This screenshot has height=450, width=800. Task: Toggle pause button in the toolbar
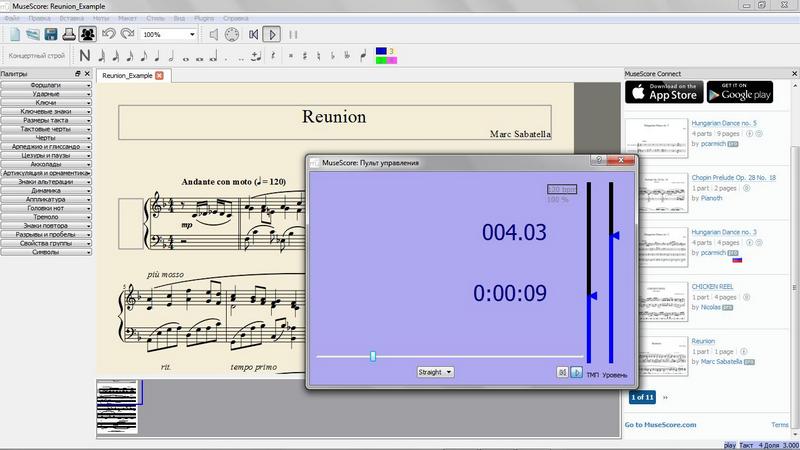pyautogui.click(x=293, y=34)
